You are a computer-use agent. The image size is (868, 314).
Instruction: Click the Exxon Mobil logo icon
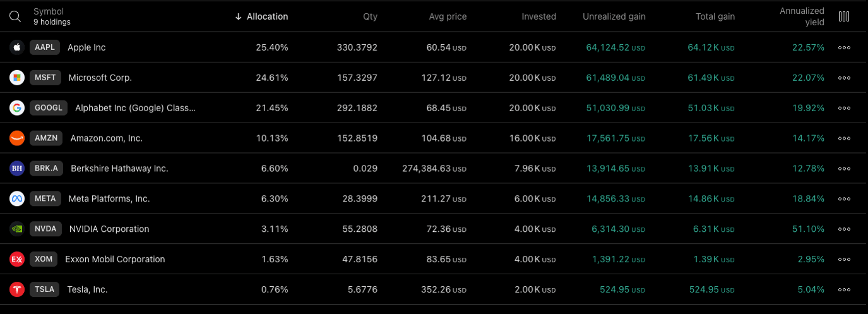click(x=17, y=260)
